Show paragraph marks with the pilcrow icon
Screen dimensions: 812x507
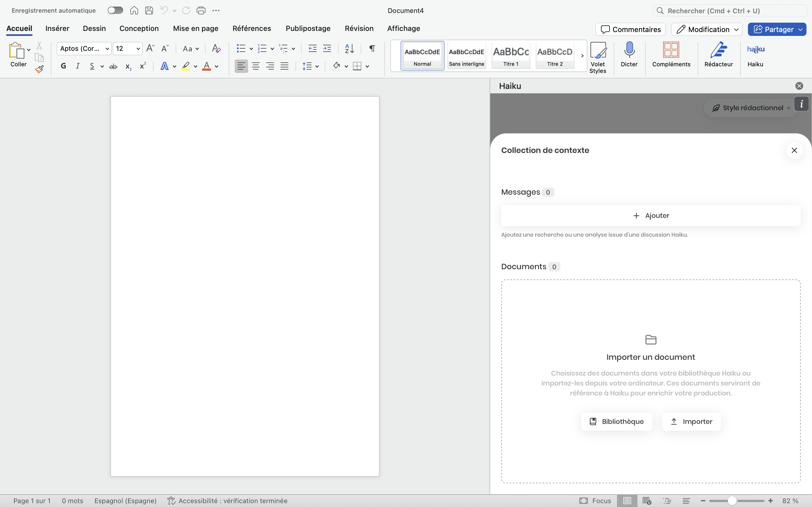coord(372,49)
